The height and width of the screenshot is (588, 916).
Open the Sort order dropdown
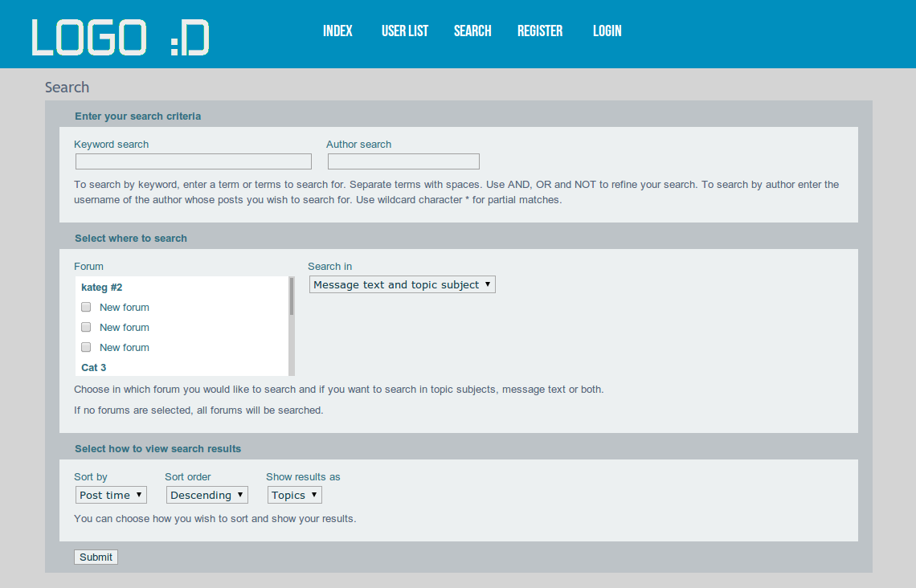(x=207, y=495)
